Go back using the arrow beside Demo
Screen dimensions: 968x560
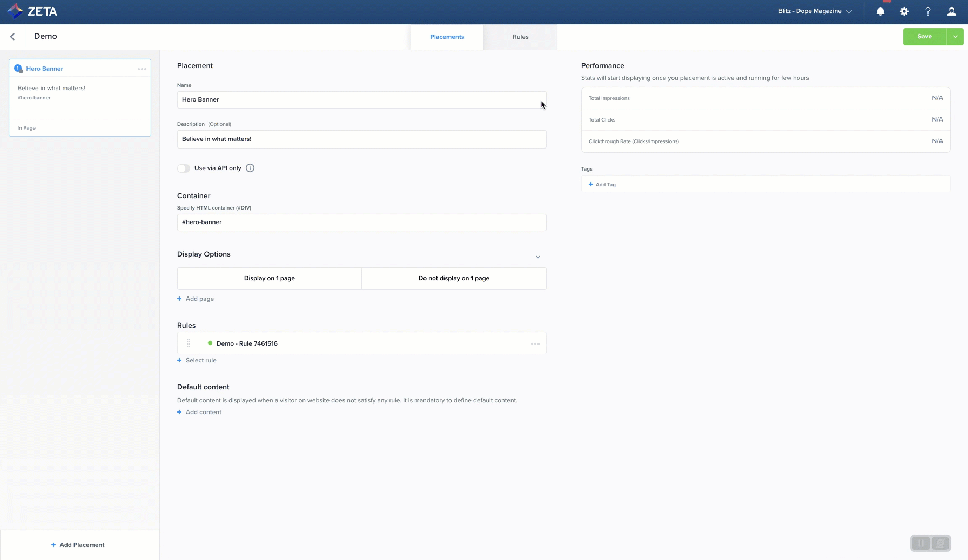coord(12,37)
